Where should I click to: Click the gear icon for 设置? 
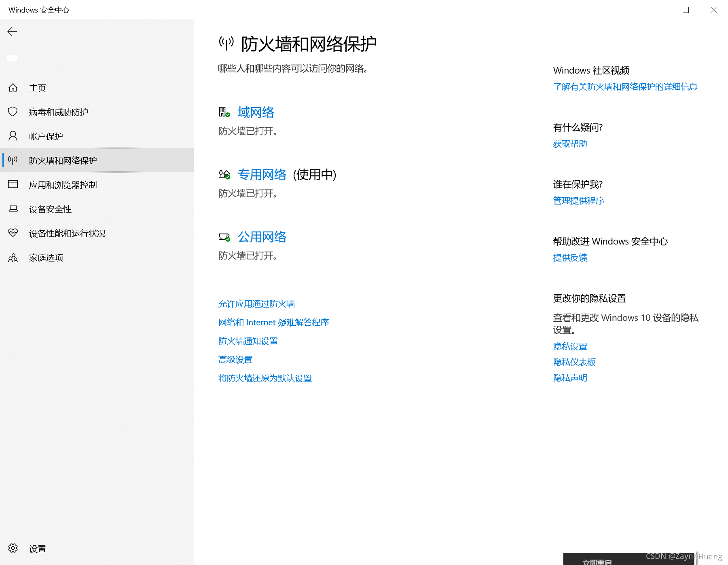point(13,548)
